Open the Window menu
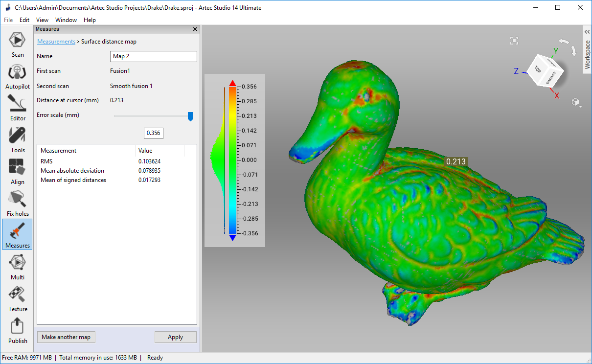Viewport: 592px width, 364px height. point(66,20)
